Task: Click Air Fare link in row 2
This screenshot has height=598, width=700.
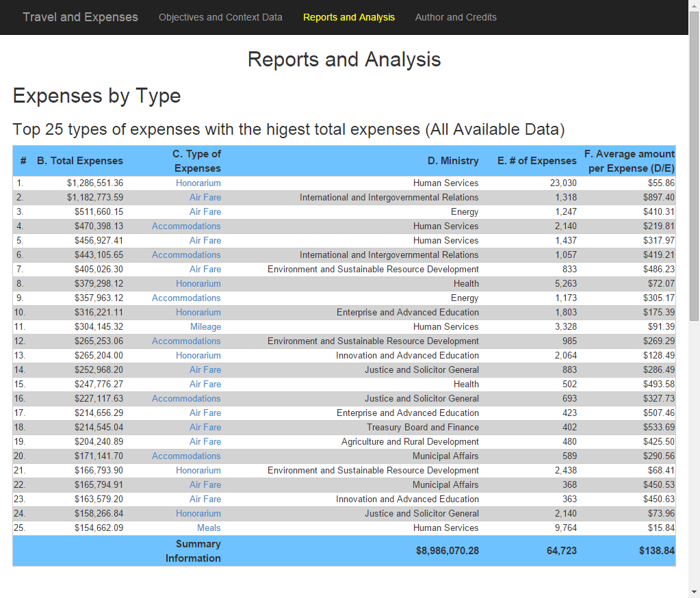Action: (x=205, y=197)
